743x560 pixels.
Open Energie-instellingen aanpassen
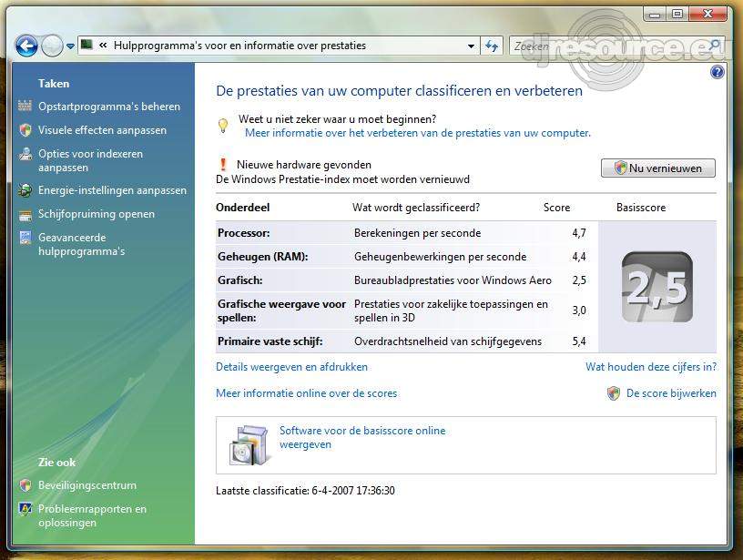[112, 190]
